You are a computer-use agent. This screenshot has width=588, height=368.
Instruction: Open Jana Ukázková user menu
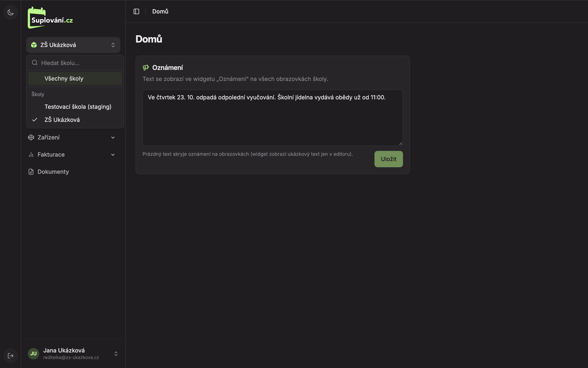point(73,354)
